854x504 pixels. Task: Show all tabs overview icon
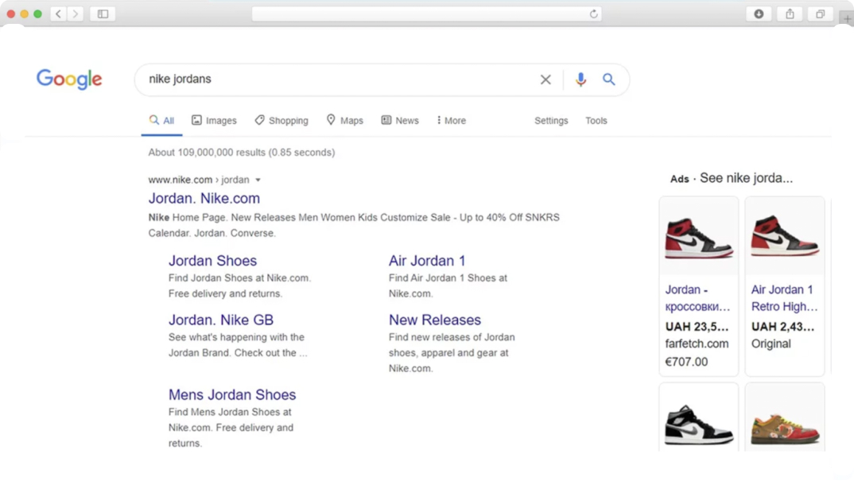[x=820, y=14]
